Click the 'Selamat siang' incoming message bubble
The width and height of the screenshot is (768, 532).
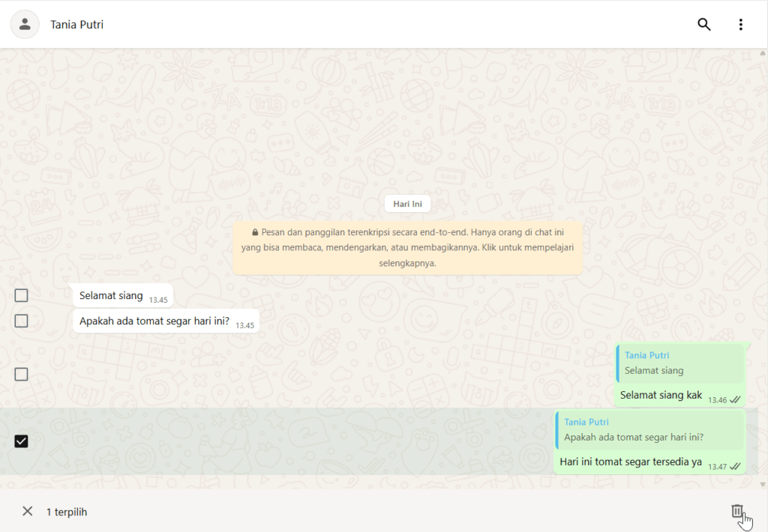(114, 296)
